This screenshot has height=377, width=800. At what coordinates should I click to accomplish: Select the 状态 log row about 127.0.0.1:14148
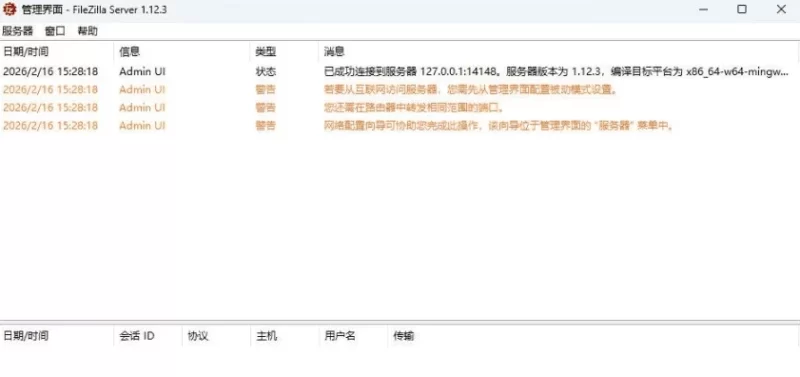point(400,71)
